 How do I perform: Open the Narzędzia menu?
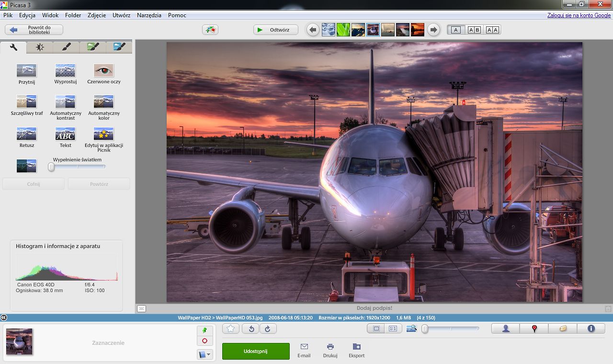coord(149,15)
